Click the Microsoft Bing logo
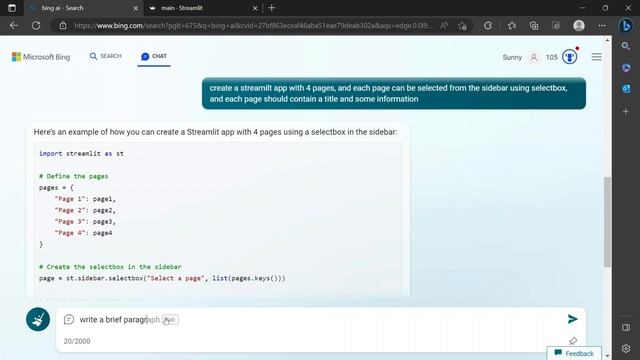640x360 pixels. point(41,57)
